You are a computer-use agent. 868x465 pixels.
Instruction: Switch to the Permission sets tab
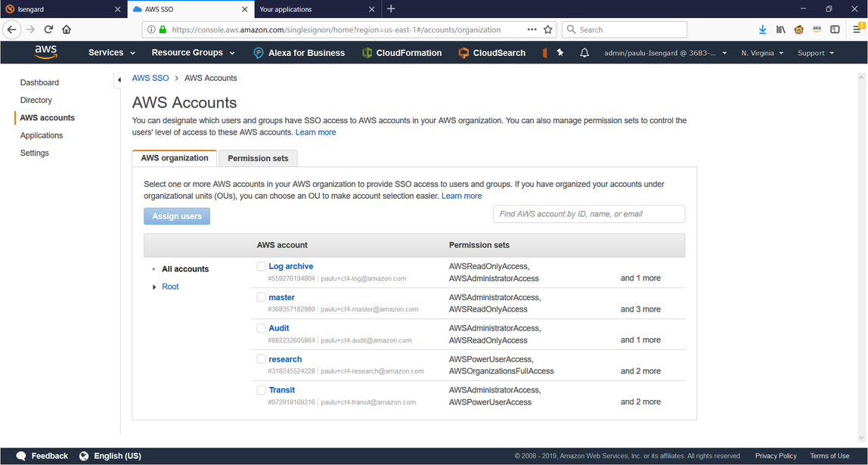coord(258,158)
